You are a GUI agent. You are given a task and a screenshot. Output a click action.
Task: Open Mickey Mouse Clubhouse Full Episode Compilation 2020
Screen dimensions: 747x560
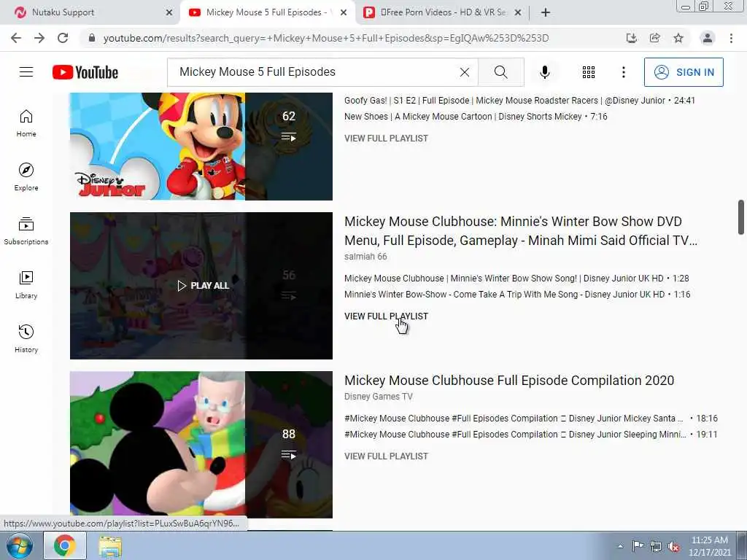pos(509,381)
